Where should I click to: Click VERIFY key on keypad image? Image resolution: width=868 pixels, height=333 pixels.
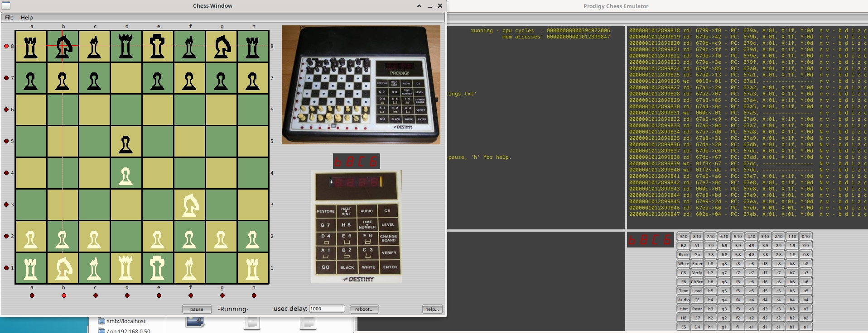click(x=389, y=252)
